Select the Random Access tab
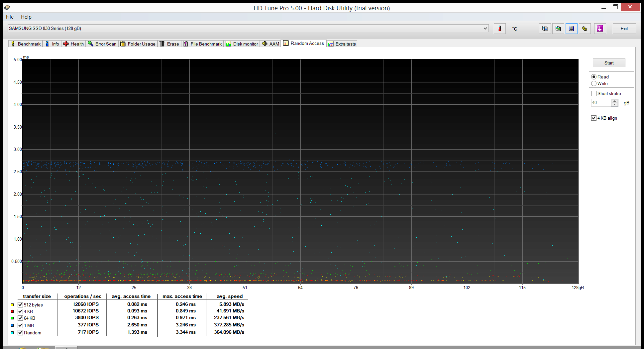644x349 pixels. [304, 43]
